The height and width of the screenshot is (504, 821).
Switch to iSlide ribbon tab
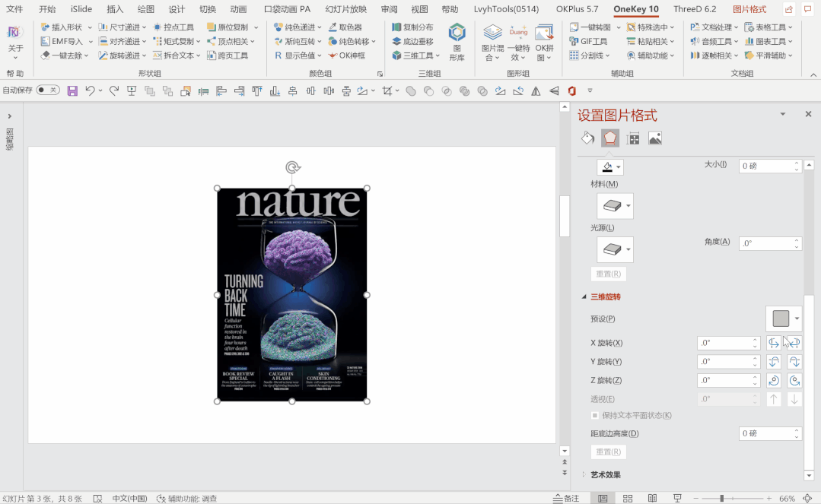[81, 9]
